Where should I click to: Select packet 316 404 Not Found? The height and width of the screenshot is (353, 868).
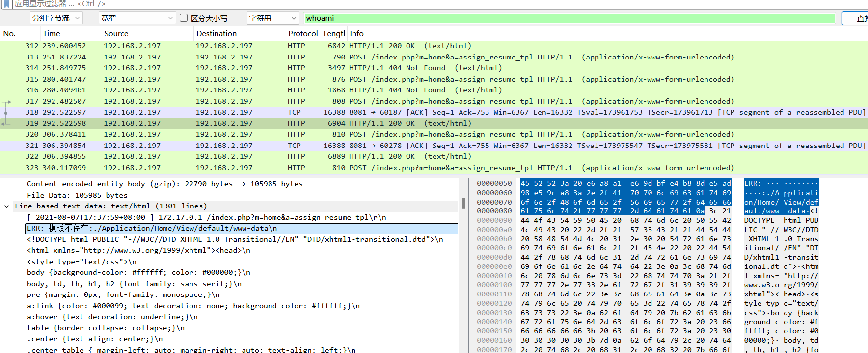tap(434, 90)
